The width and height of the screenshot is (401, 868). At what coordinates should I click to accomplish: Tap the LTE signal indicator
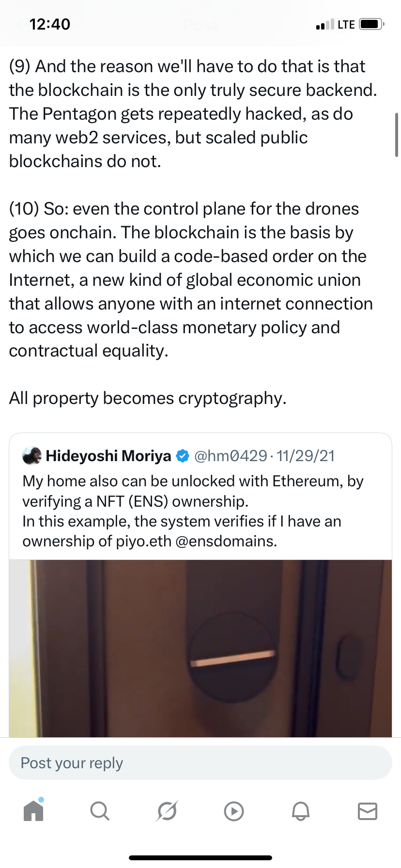(x=346, y=24)
